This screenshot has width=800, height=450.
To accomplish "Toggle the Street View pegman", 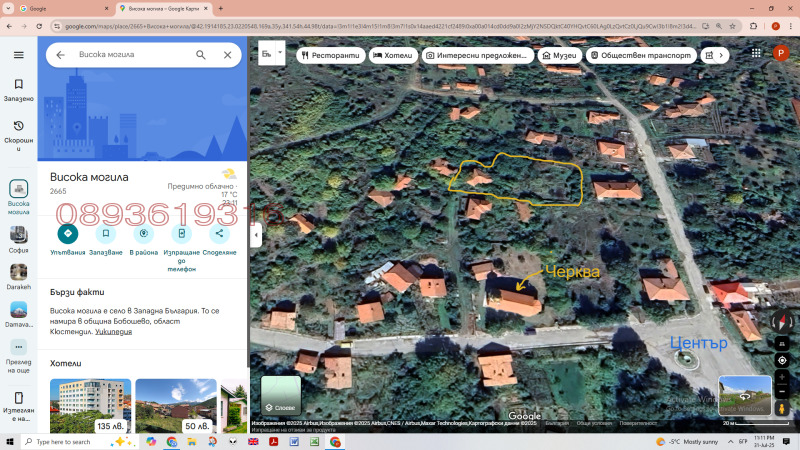I will (x=781, y=408).
